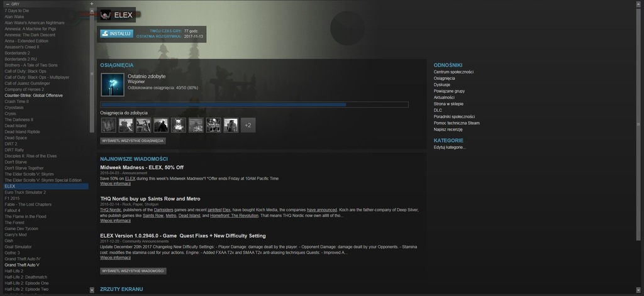Open Edytuj kategorie link

pos(450,147)
